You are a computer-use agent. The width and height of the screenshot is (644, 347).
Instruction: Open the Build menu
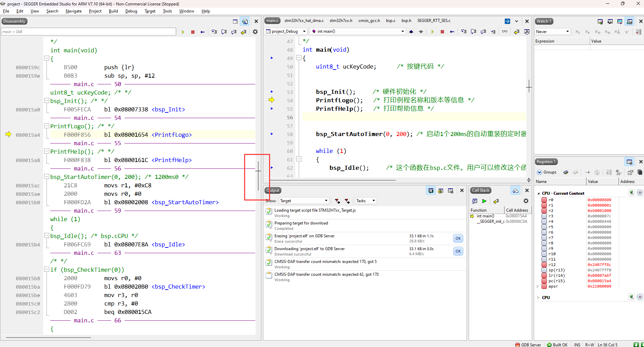coord(113,11)
